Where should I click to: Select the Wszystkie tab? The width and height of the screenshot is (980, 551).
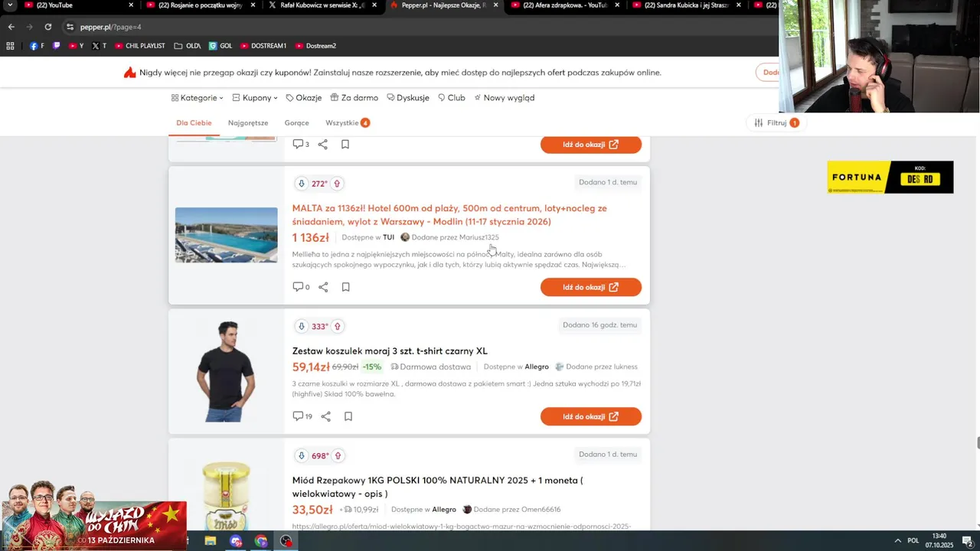(348, 123)
